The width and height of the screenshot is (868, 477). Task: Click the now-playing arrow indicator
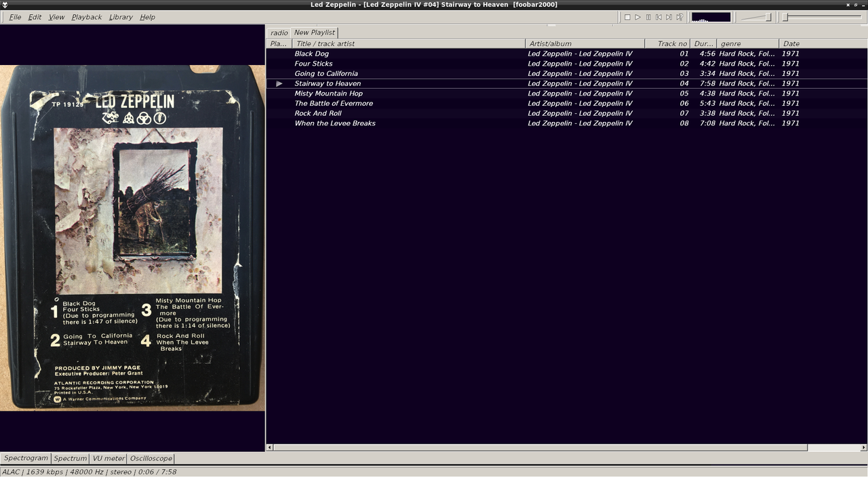(279, 83)
